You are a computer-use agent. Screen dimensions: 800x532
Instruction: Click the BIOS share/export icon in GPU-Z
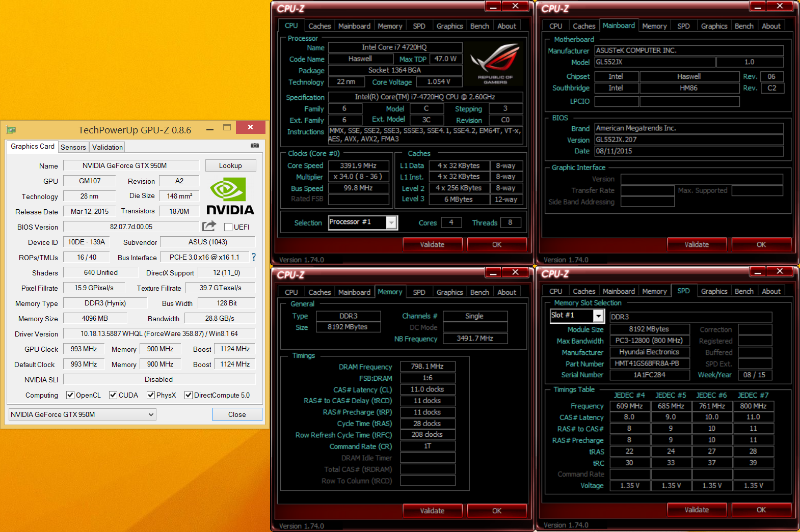(x=209, y=226)
